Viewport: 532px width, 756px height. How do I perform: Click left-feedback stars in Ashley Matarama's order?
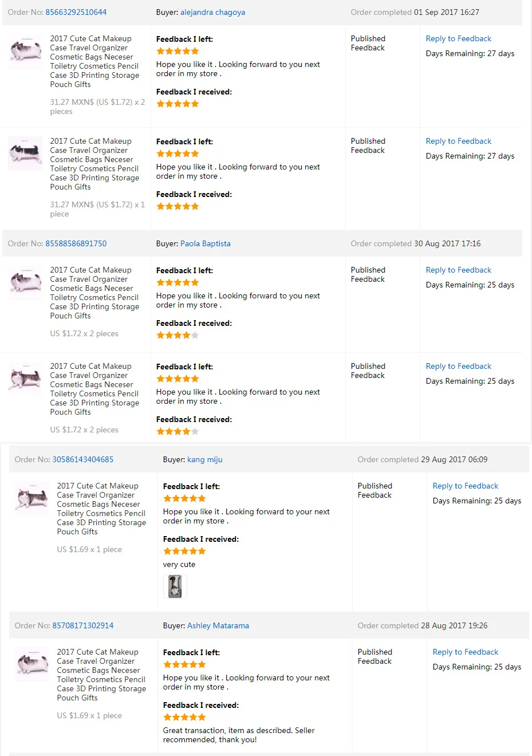[x=184, y=664]
